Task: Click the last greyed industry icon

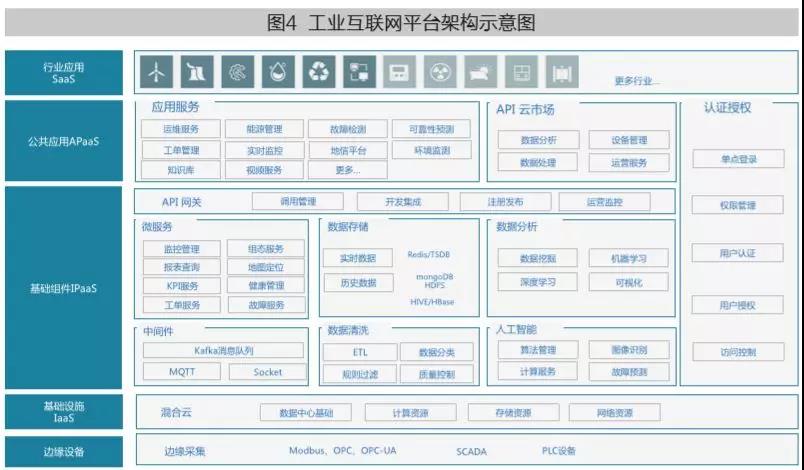Action: point(562,72)
